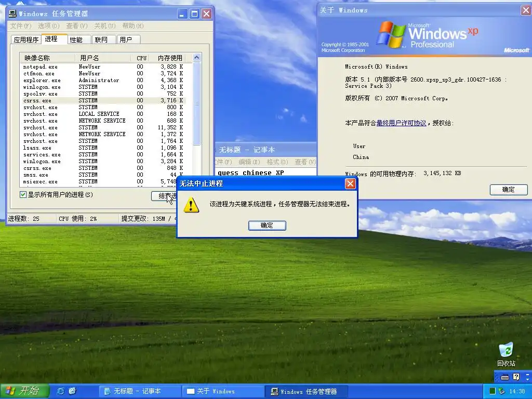Open the 帮助(H) menu in Task Manager
The height and width of the screenshot is (399, 532).
133,26
